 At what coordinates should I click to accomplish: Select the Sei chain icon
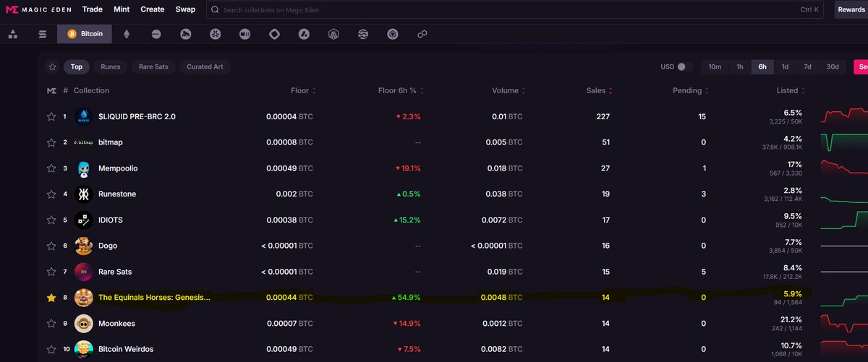click(363, 34)
